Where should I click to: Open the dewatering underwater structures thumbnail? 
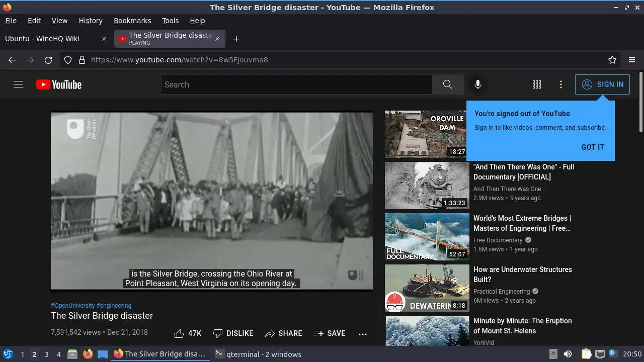pos(427,288)
